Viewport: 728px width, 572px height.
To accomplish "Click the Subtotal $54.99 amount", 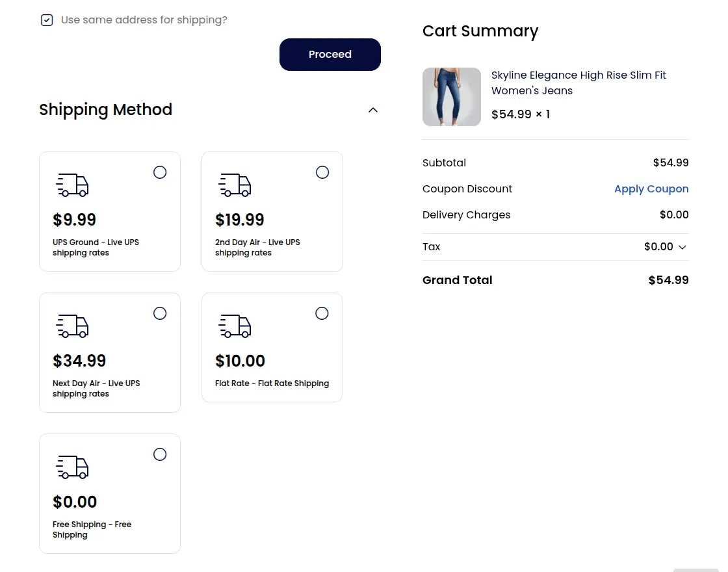I will [x=671, y=163].
